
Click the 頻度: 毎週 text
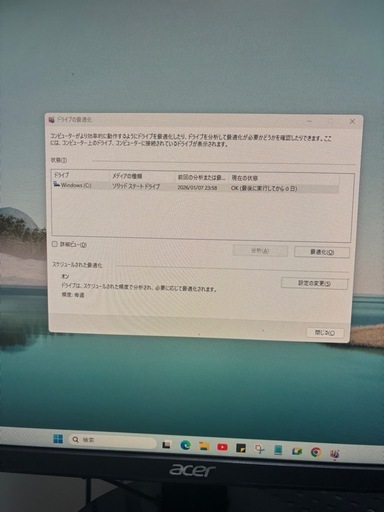[x=73, y=295]
